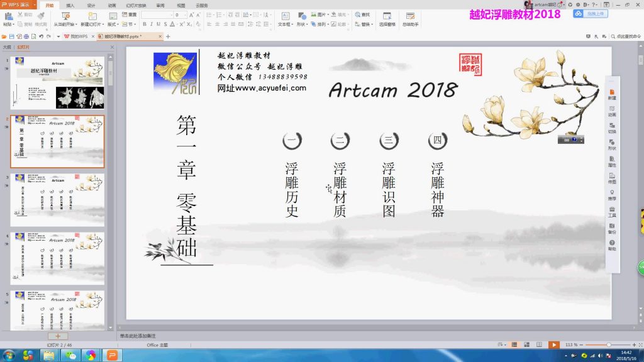Expand the quick access toolbar dropdown arrow
Screen dimensions: 644x362
click(x=58, y=36)
